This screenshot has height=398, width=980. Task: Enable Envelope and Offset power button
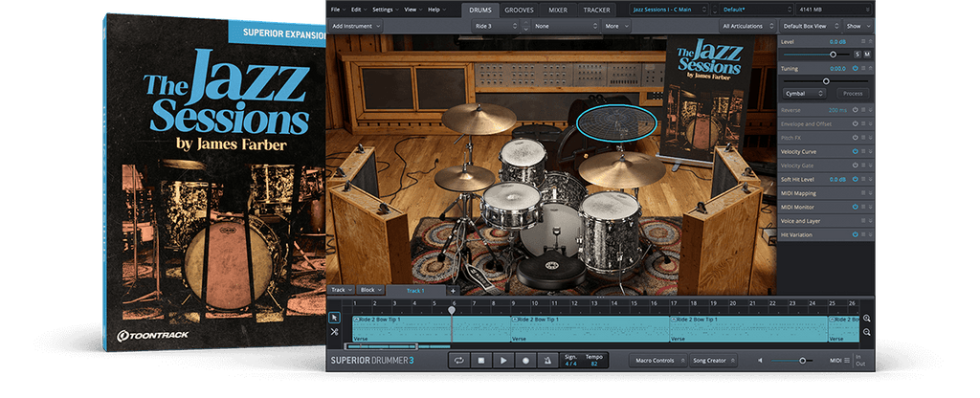pos(855,123)
